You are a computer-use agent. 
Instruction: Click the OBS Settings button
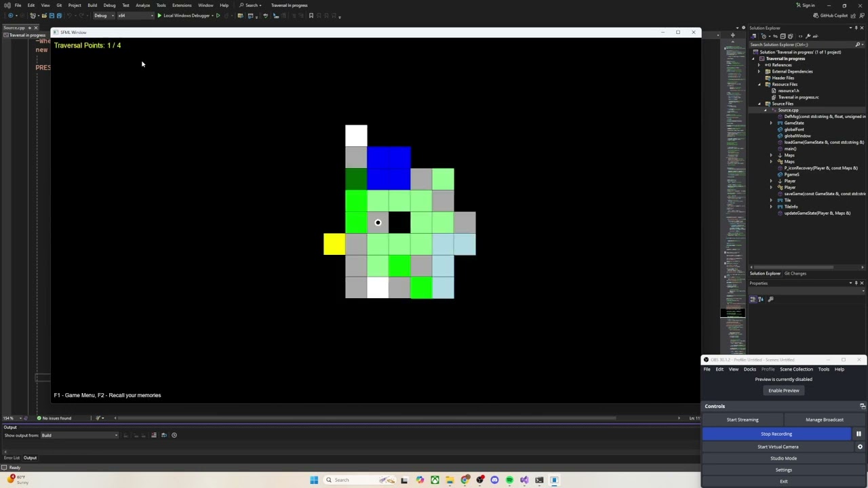pos(783,470)
